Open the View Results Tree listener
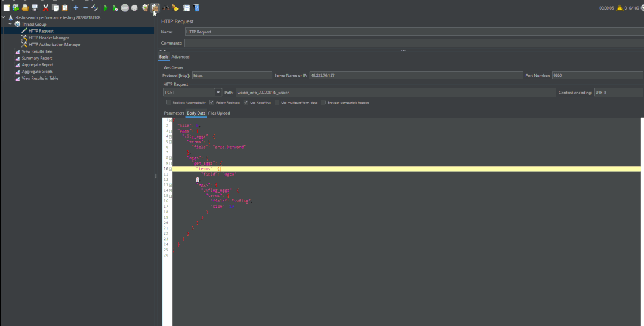This screenshot has height=326, width=644. coord(37,51)
